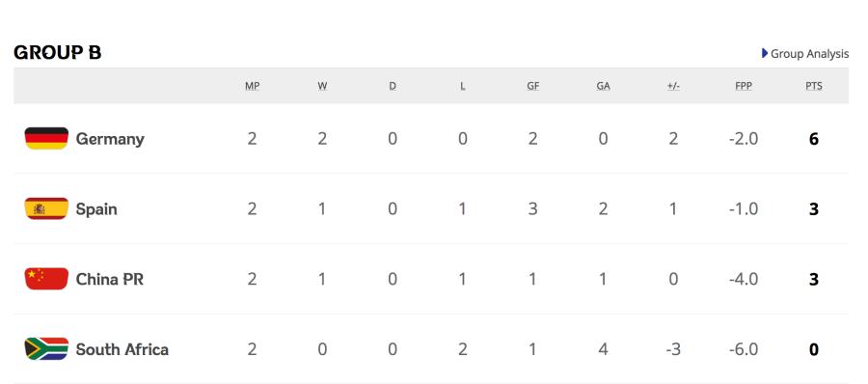868x384 pixels.
Task: Click the GF column header
Action: pyautogui.click(x=532, y=86)
